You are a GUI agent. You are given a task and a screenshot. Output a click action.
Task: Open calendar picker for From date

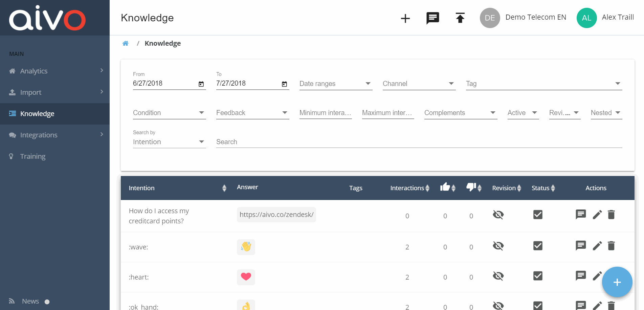201,84
